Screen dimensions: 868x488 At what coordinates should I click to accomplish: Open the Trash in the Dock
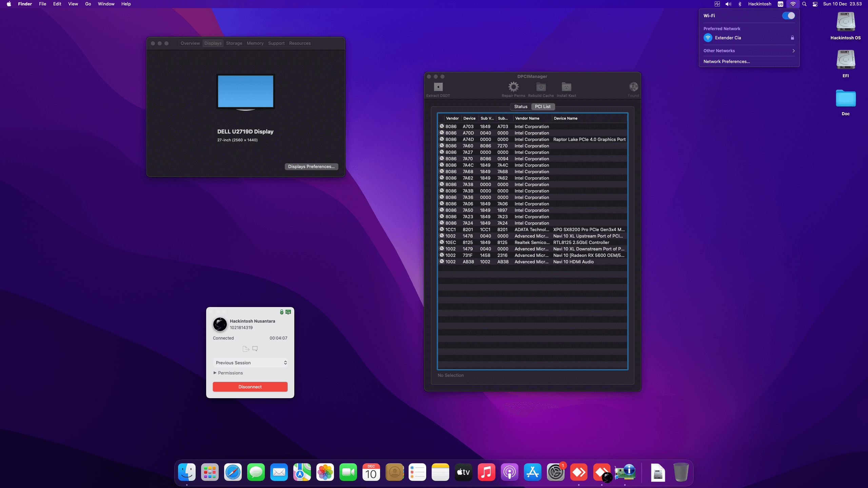[x=681, y=472]
